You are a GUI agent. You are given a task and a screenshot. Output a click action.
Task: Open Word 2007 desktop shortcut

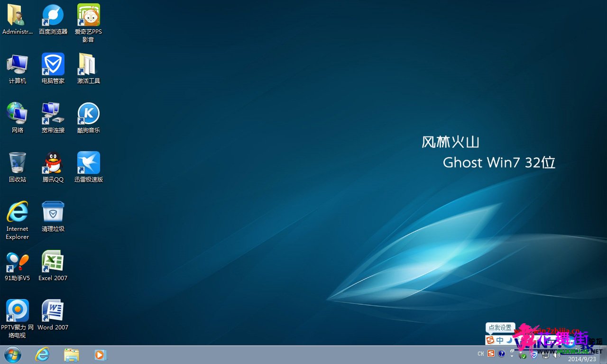click(53, 315)
